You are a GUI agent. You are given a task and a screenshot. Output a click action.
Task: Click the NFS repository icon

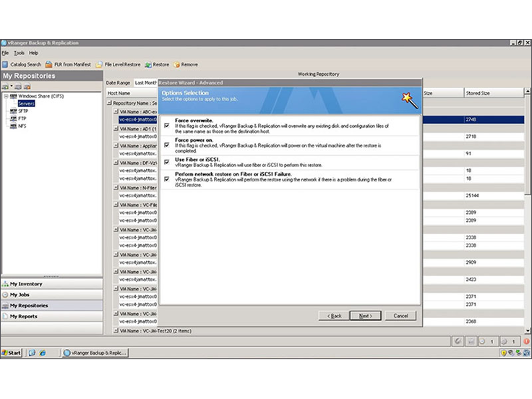pyautogui.click(x=13, y=126)
